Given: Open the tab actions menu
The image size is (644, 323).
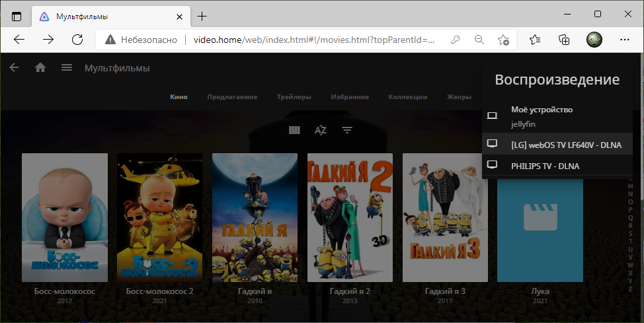Looking at the screenshot, I should [x=16, y=17].
